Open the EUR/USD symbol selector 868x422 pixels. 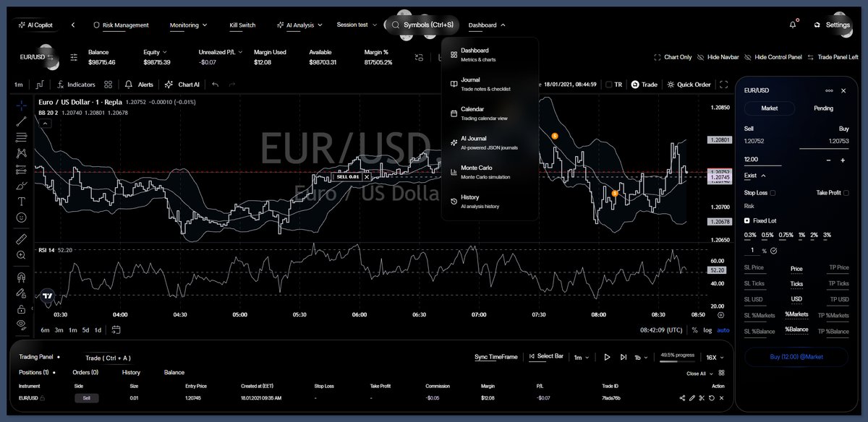[x=36, y=56]
